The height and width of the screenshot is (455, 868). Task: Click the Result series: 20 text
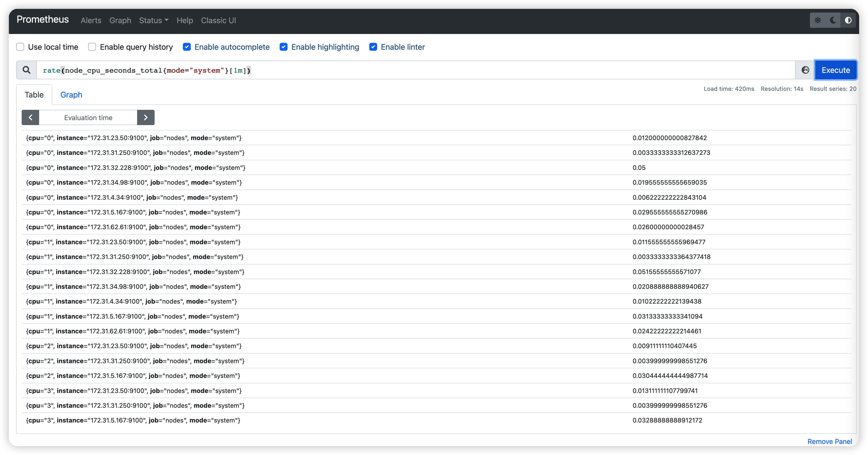[833, 89]
